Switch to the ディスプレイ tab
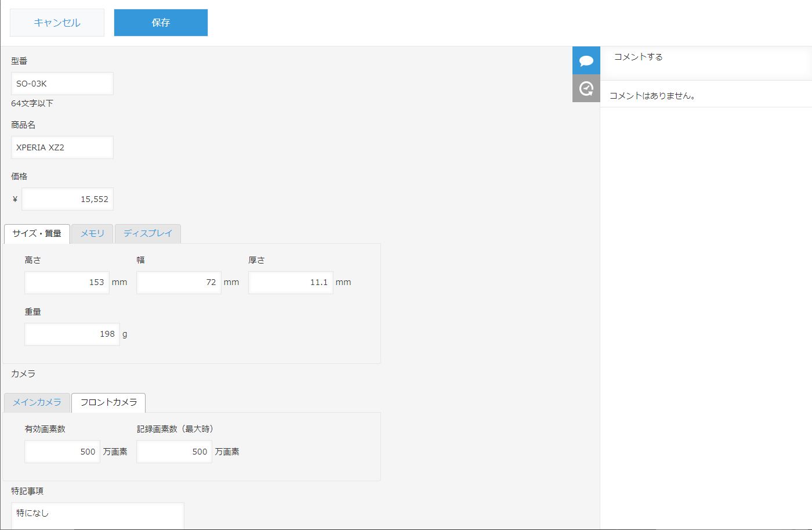Viewport: 812px width, 530px height. point(148,233)
